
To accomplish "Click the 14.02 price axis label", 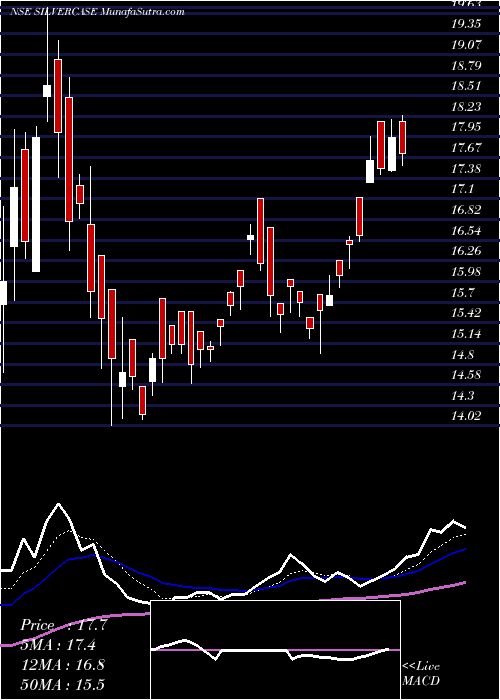I will point(466,416).
